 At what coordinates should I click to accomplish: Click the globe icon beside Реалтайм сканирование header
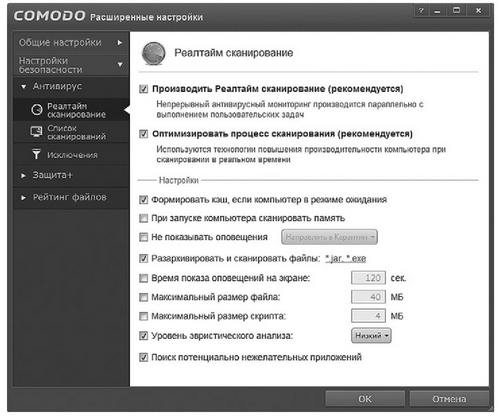[154, 53]
